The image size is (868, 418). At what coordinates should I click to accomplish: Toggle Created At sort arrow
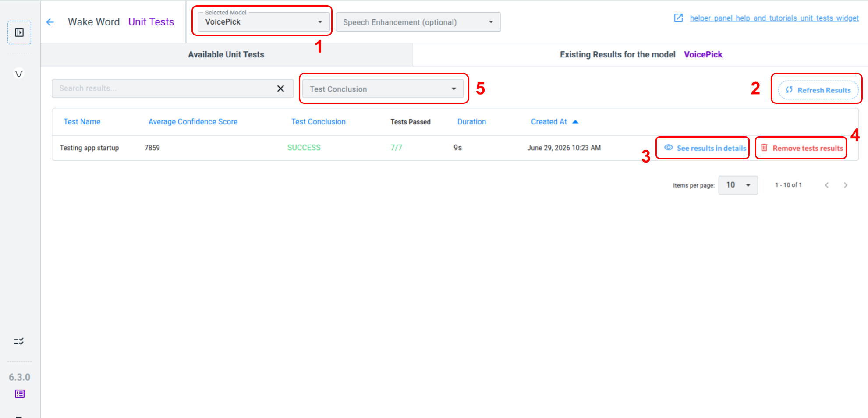click(576, 122)
